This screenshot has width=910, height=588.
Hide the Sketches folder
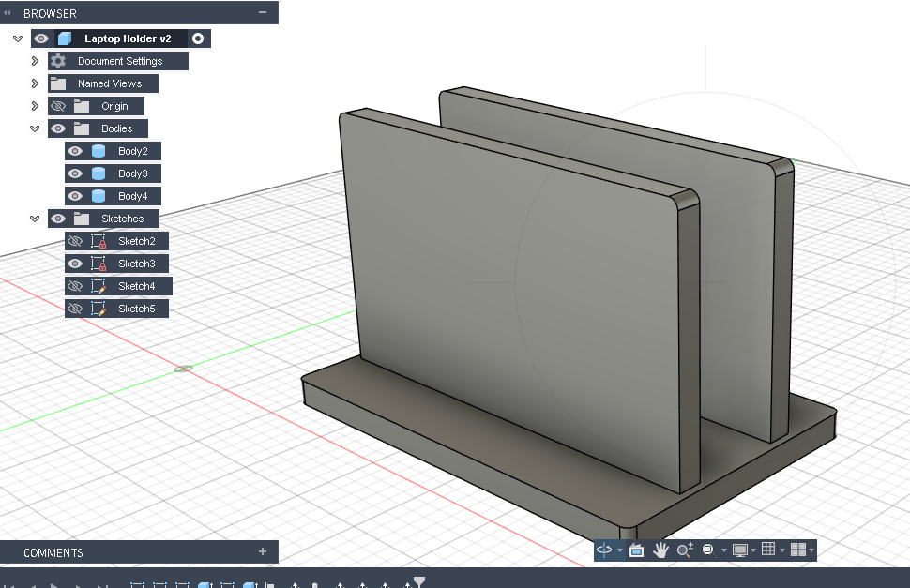coord(58,219)
